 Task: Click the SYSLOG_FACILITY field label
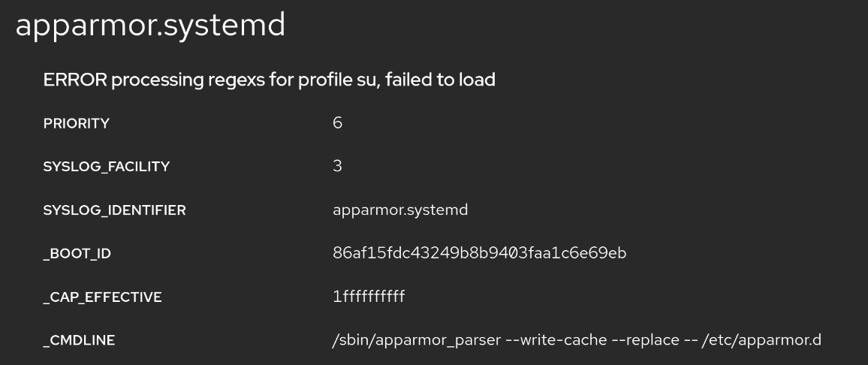point(106,167)
